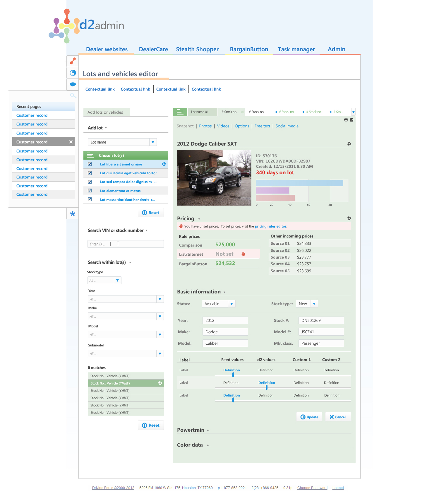439x504 pixels.
Task: Expand the Color data section
Action: coord(208,445)
